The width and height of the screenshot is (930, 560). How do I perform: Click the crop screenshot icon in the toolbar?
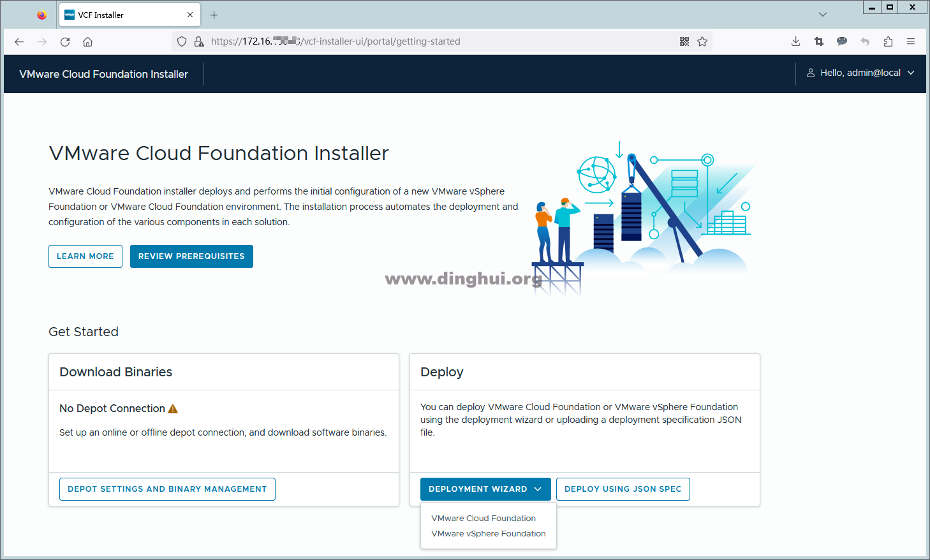[819, 41]
